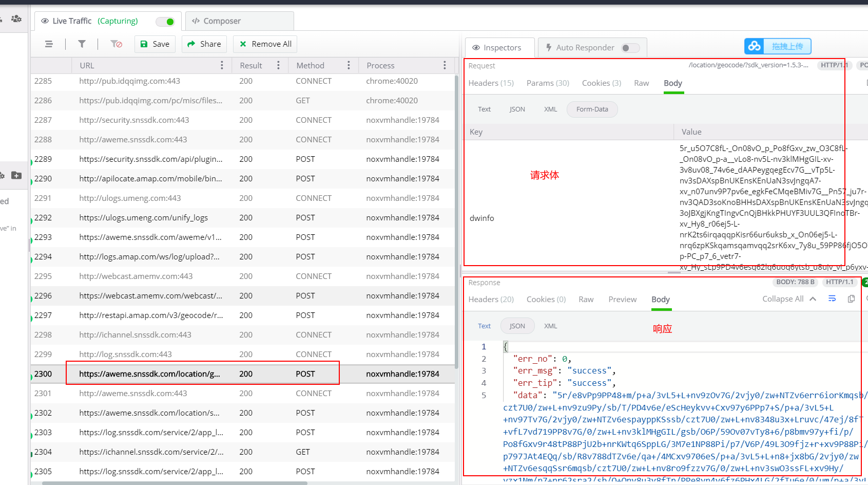Open the filter funnel icon
This screenshot has height=485, width=868.
(x=82, y=44)
